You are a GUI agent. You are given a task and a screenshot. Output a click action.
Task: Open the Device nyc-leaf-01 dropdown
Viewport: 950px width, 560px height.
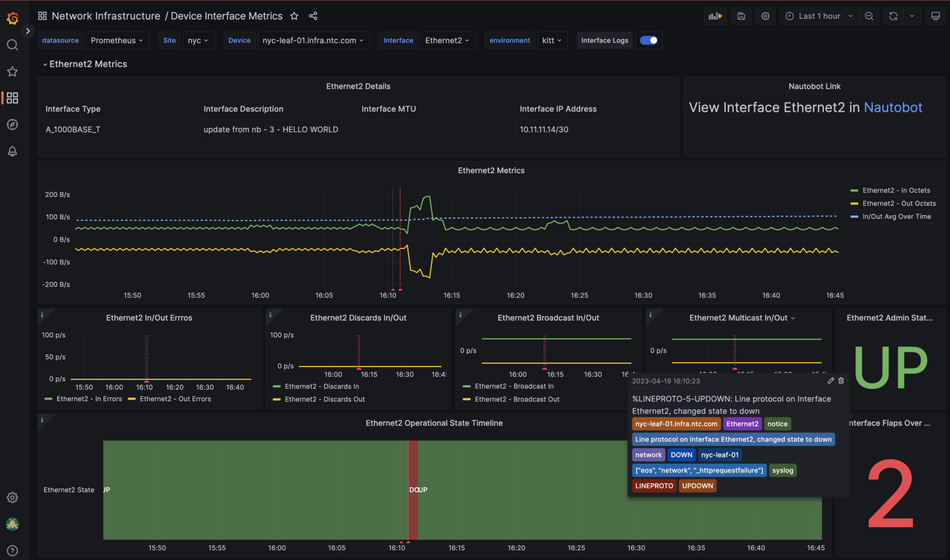click(x=313, y=41)
